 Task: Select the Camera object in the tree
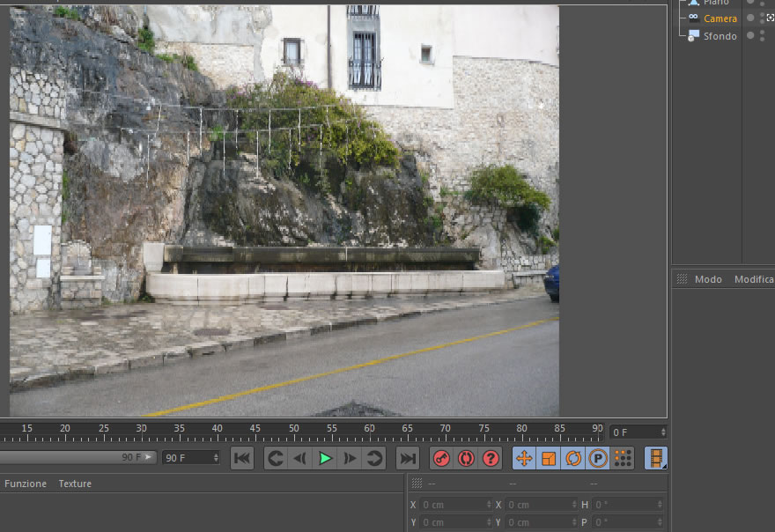[x=720, y=18]
